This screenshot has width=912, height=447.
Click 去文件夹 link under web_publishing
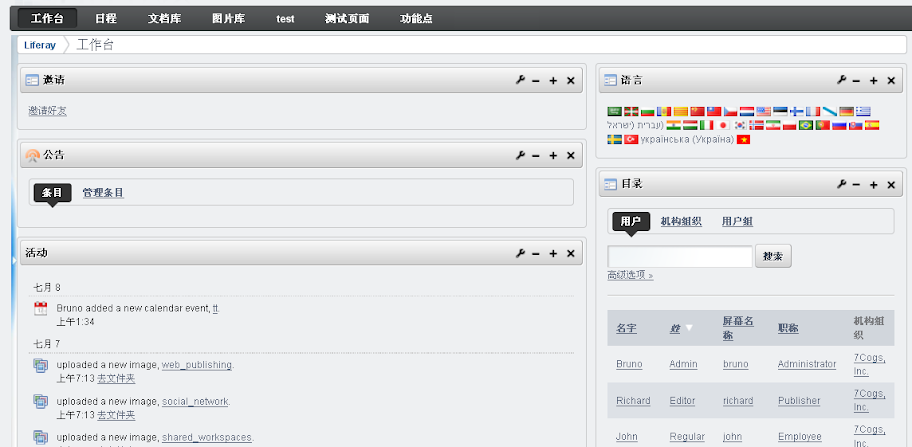tap(116, 379)
